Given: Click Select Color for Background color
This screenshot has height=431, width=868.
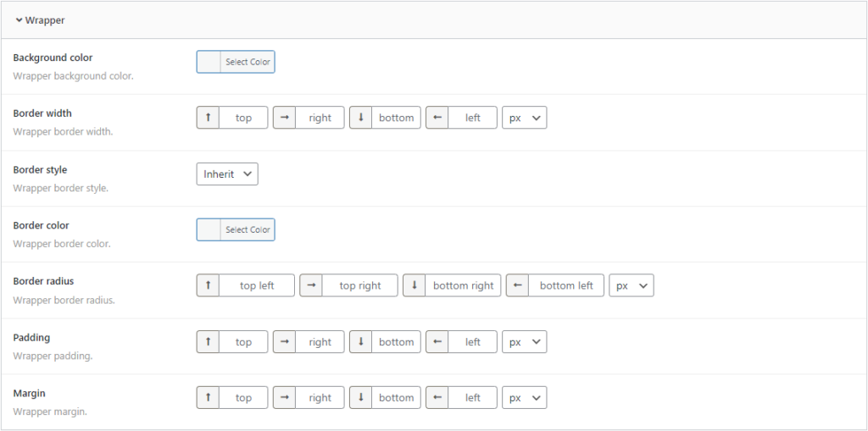Looking at the screenshot, I should pyautogui.click(x=248, y=62).
